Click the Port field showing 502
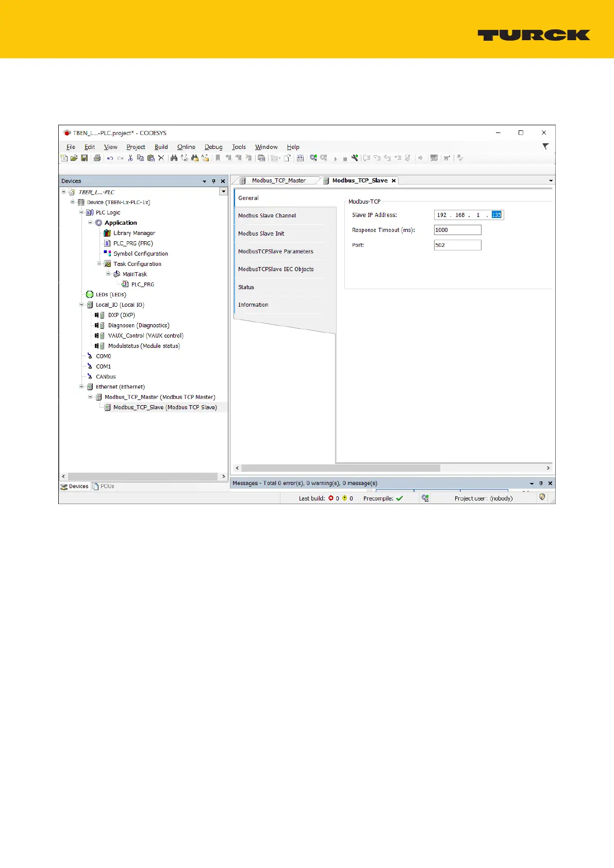This screenshot has width=614, height=868. pyautogui.click(x=458, y=245)
